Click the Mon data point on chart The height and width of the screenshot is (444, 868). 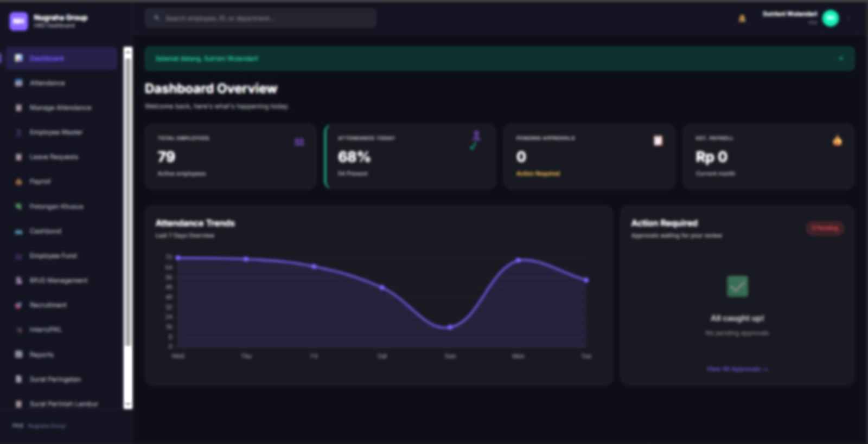click(x=518, y=260)
